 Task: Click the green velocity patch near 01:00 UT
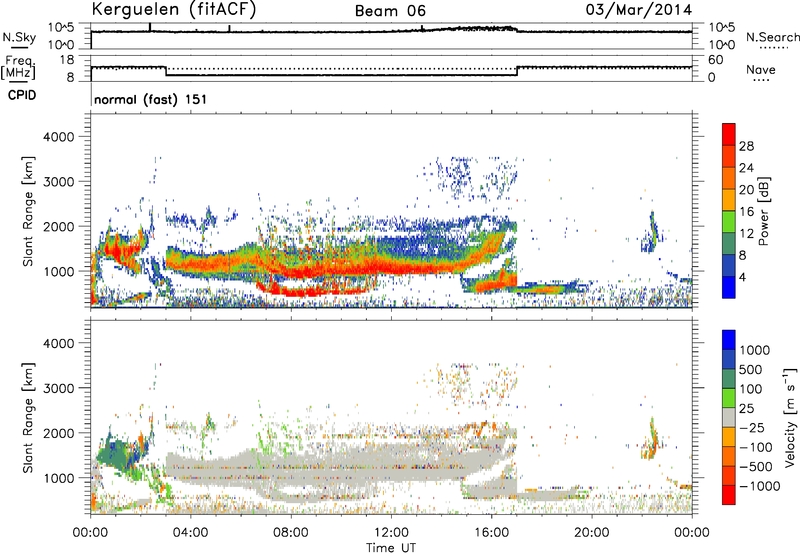(x=115, y=452)
